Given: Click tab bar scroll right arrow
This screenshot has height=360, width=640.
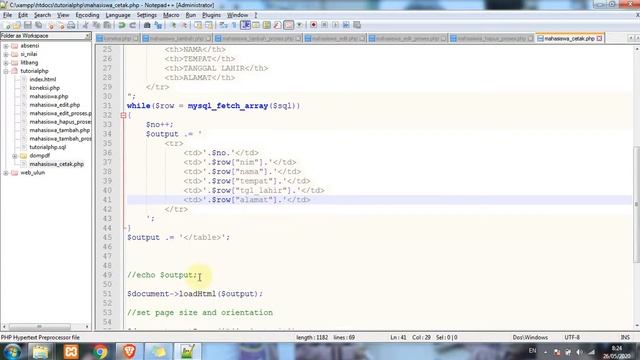Looking at the screenshot, I should (637, 38).
